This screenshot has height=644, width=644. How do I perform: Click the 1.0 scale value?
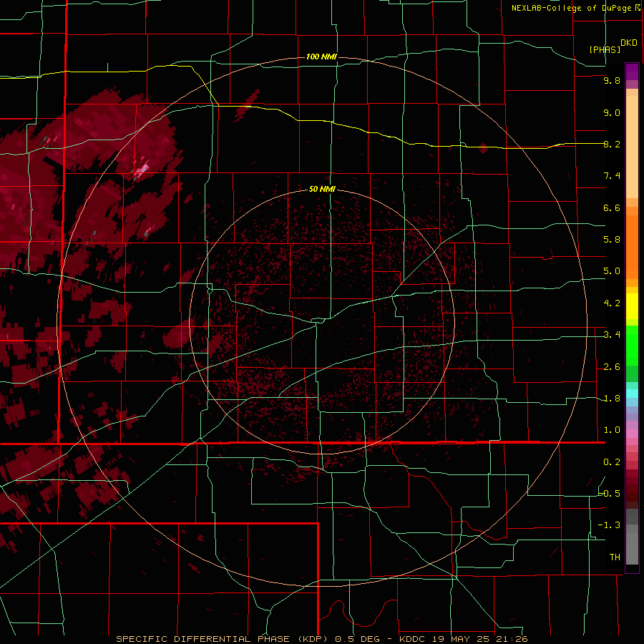612,430
